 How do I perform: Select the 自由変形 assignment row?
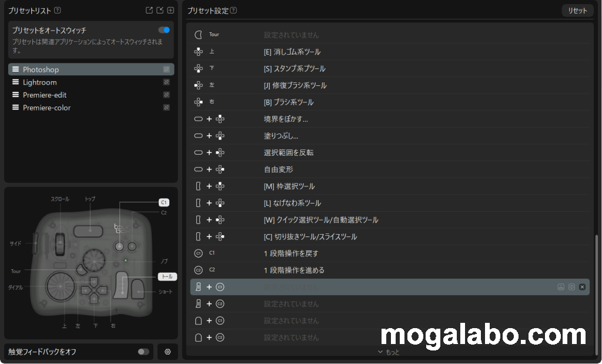click(388, 169)
